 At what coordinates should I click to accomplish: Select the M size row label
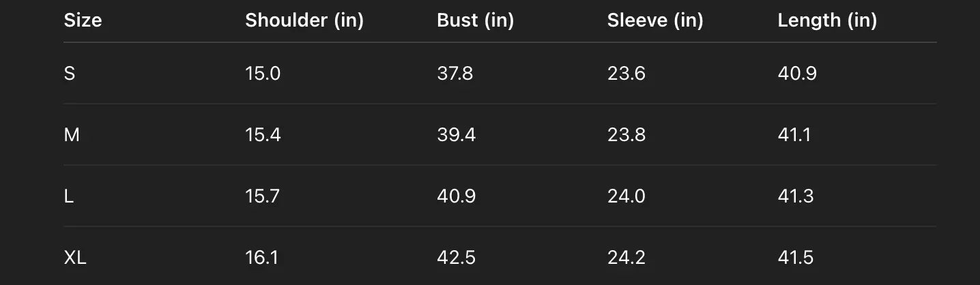(x=72, y=135)
